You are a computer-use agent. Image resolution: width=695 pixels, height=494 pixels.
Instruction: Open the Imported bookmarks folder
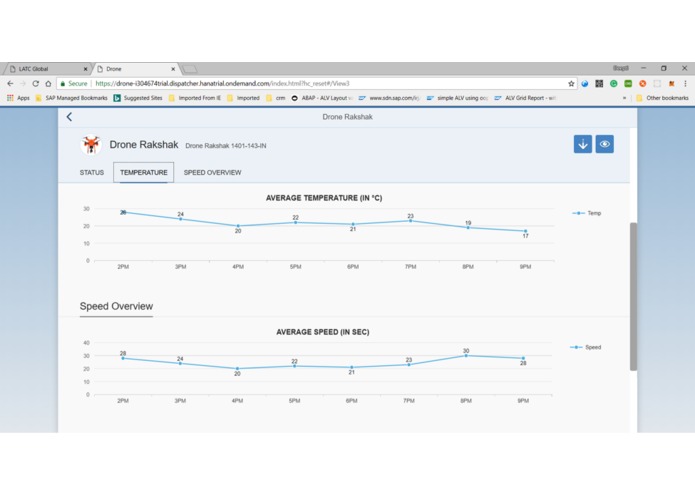(x=243, y=98)
